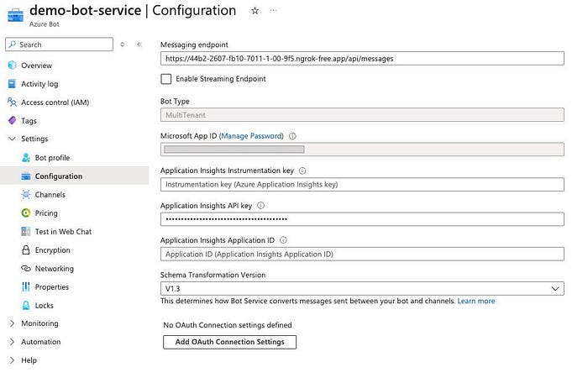Click the Activity log icon
This screenshot has width=588, height=383.
point(12,84)
